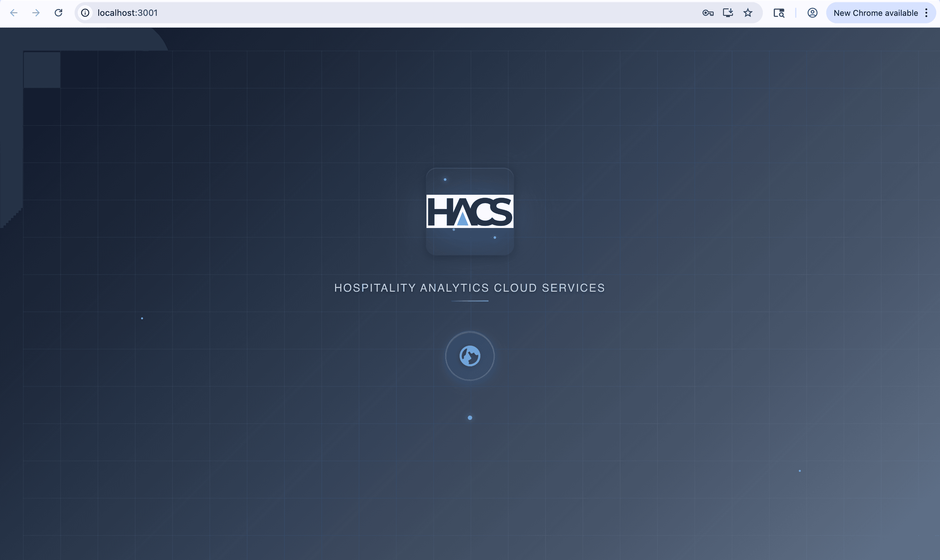Viewport: 940px width, 560px height.
Task: Click the globe icon in circle
Action: [x=470, y=356]
